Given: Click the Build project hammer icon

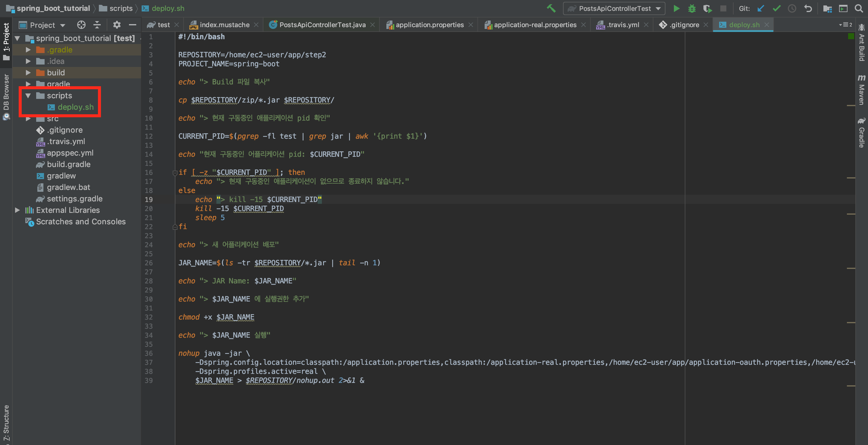Looking at the screenshot, I should click(x=551, y=8).
